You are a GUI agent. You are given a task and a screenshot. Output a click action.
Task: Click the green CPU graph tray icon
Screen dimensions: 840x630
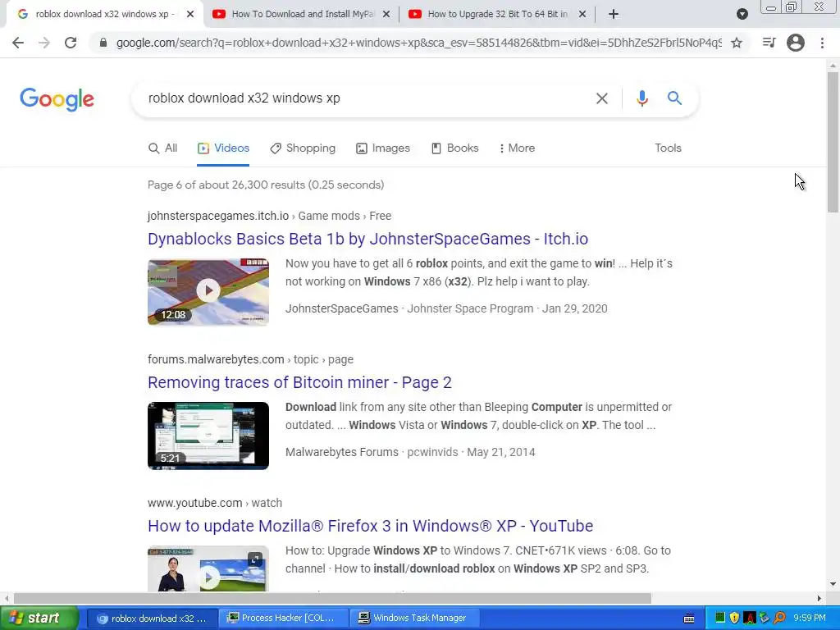click(720, 619)
